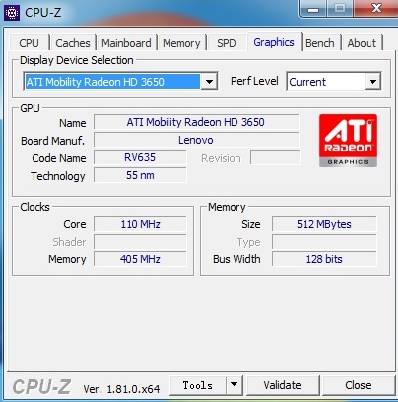
Task: Switch to the CPU tab
Action: [x=29, y=43]
